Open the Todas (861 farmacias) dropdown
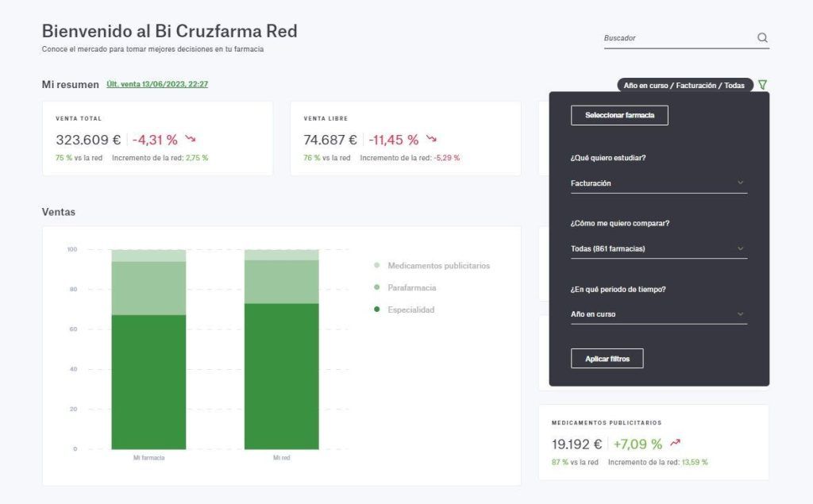The width and height of the screenshot is (813, 504). (x=658, y=249)
